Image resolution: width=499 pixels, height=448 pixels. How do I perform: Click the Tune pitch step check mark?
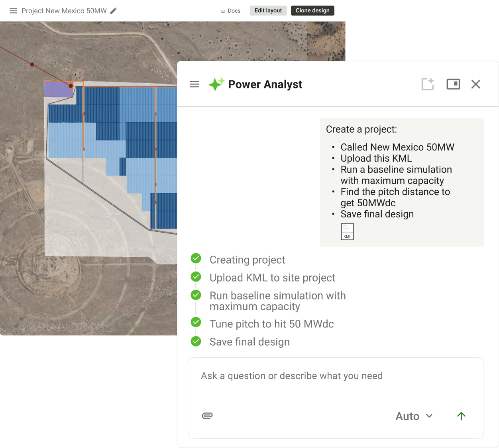point(196,322)
